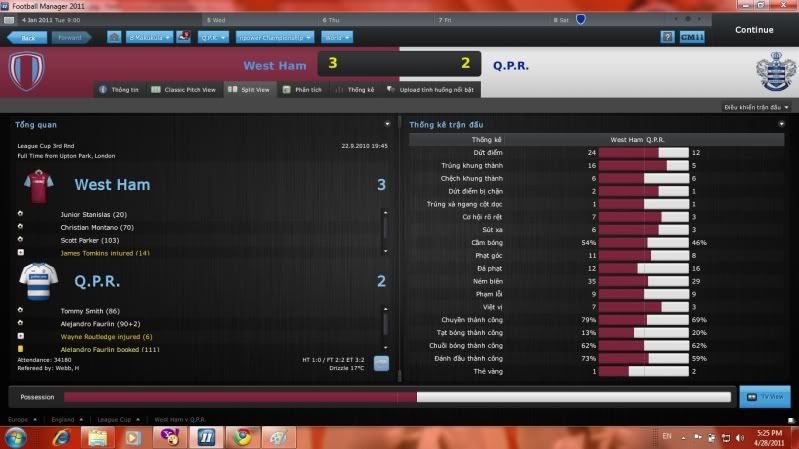
Task: Click Q.P.R. name in overview panel
Action: coord(97,281)
